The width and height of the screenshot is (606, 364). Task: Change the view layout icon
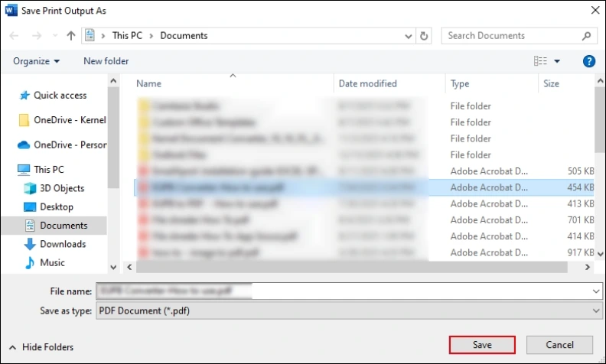point(540,61)
